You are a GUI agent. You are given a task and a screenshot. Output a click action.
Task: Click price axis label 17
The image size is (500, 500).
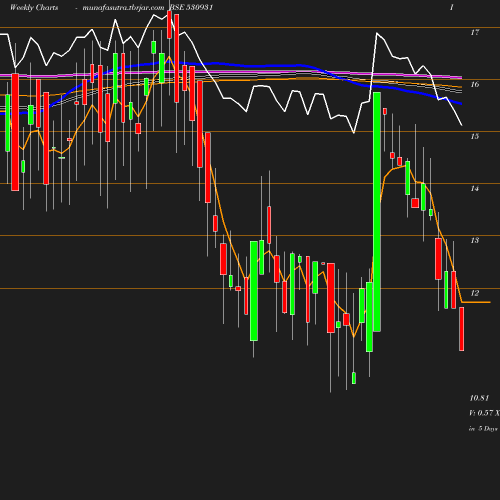point(475,32)
